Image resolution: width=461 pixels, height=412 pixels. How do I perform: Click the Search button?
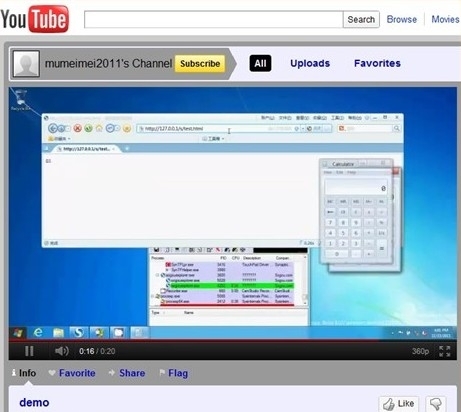click(x=361, y=19)
